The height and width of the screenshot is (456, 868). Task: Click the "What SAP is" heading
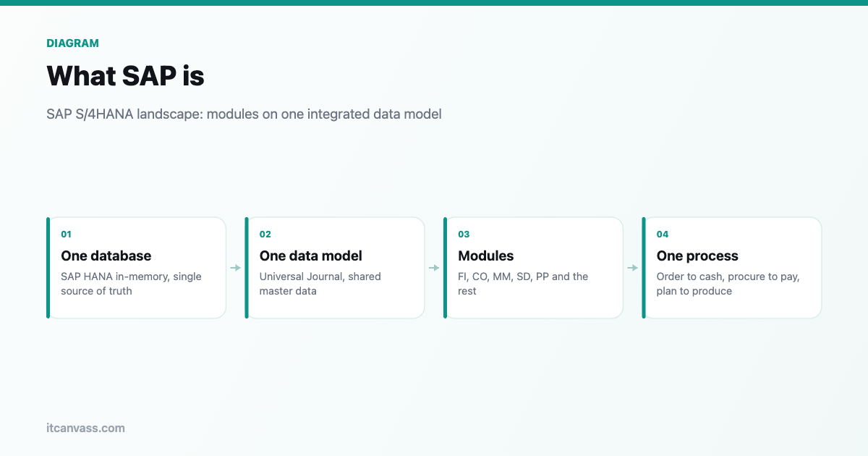pos(125,76)
